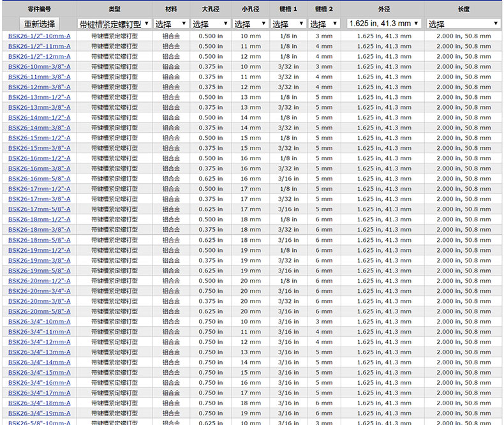Go to part BSK26-3/4"-19mm-A
This screenshot has height=425, width=504.
40,414
